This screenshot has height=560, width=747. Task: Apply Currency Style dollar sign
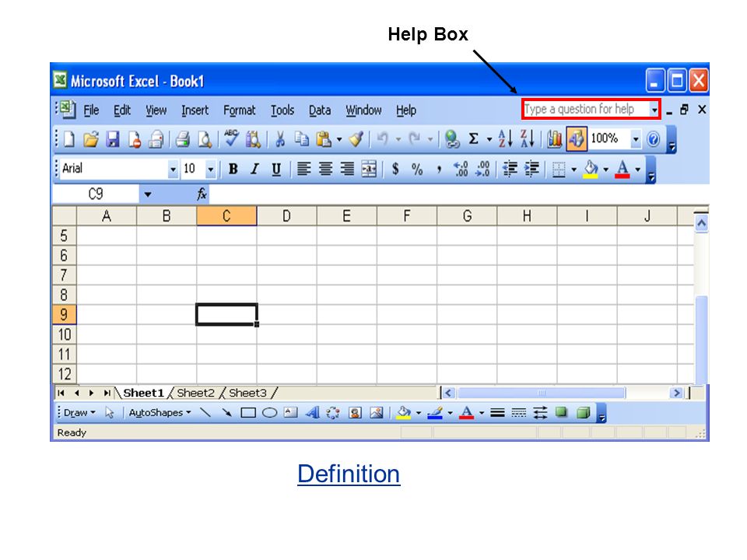pos(395,169)
